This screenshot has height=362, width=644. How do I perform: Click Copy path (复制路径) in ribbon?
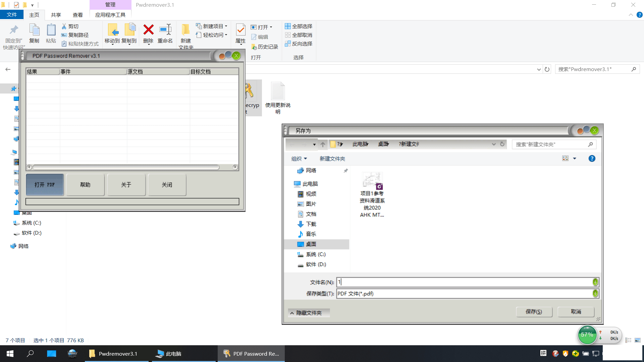(x=75, y=35)
